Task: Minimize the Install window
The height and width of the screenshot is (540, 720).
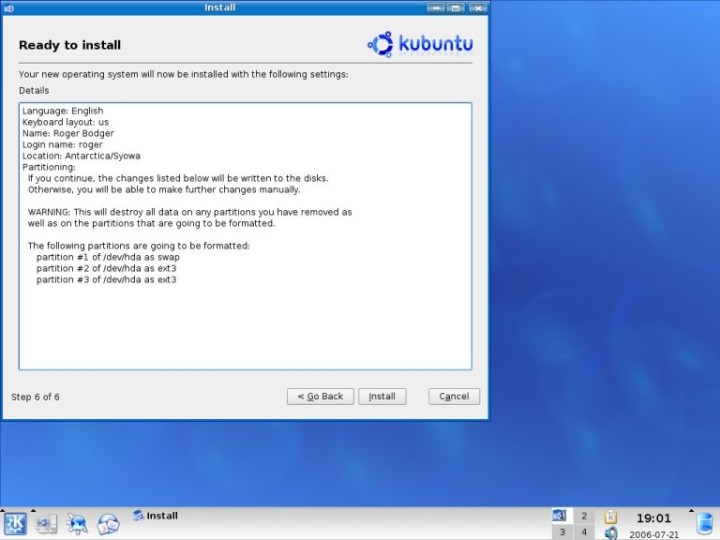Action: pyautogui.click(x=435, y=8)
